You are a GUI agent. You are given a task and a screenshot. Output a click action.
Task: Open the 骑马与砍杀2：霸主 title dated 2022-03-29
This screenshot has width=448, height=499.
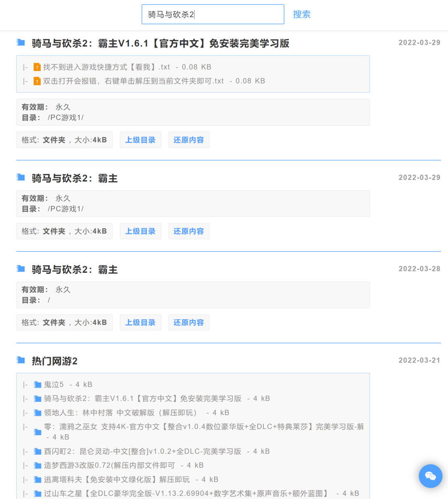[75, 179]
